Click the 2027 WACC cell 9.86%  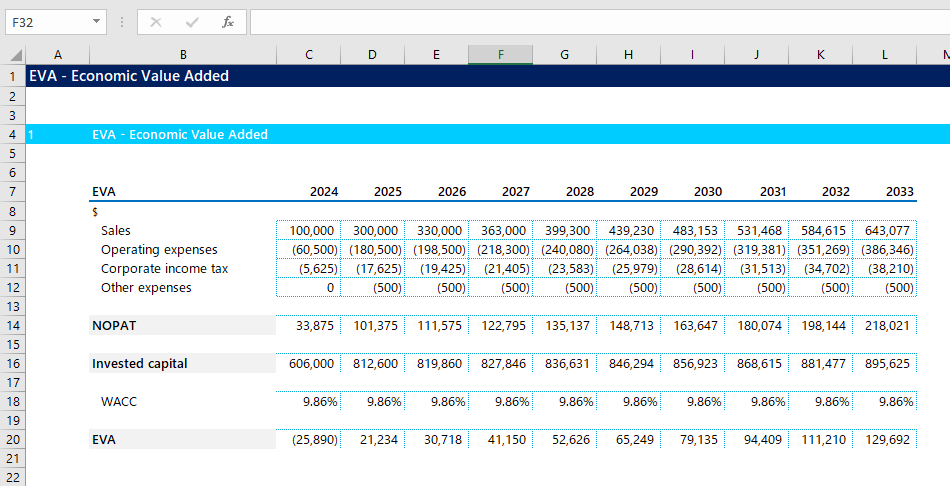(x=500, y=402)
